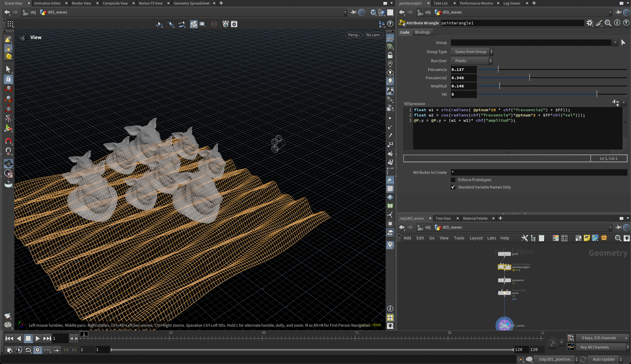The height and width of the screenshot is (364, 631).
Task: Toggle real-time playback clock button
Action: (38, 350)
